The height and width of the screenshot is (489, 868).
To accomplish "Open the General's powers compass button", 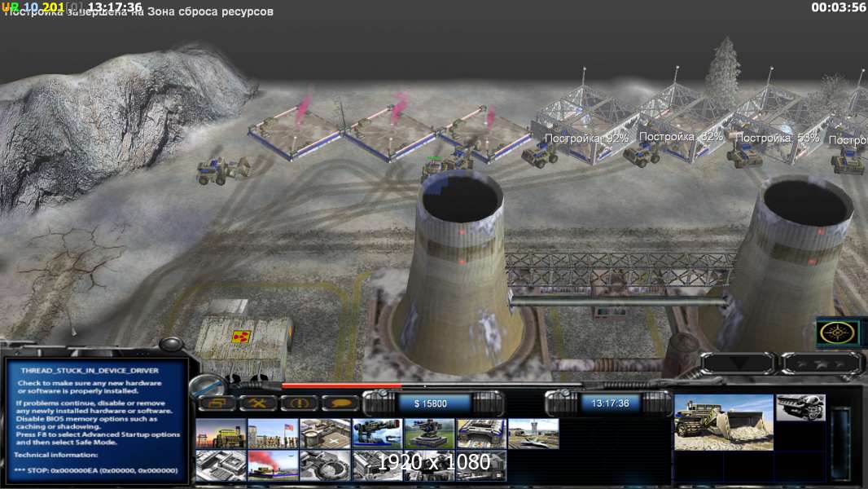I will 837,333.
